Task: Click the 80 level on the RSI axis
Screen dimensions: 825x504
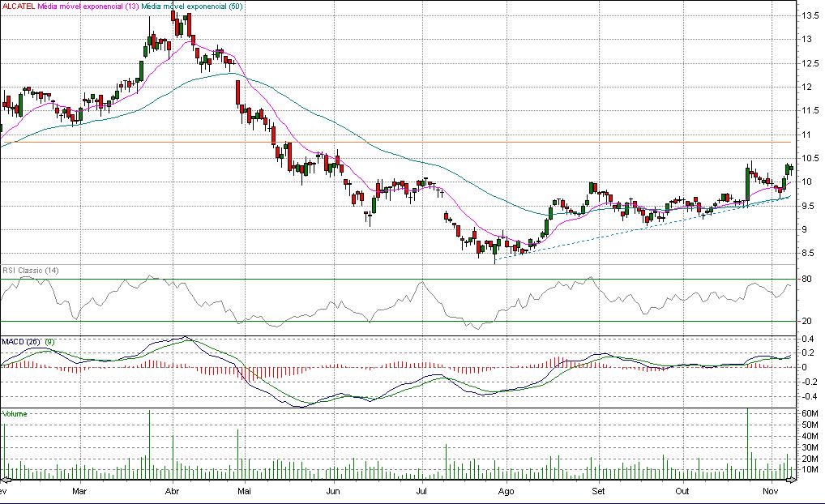Action: tap(806, 279)
